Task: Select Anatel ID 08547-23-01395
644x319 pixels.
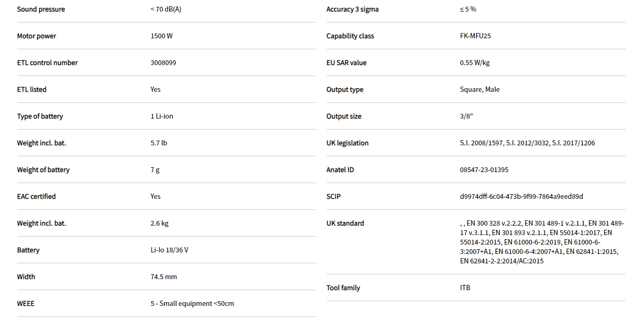Action: [484, 170]
